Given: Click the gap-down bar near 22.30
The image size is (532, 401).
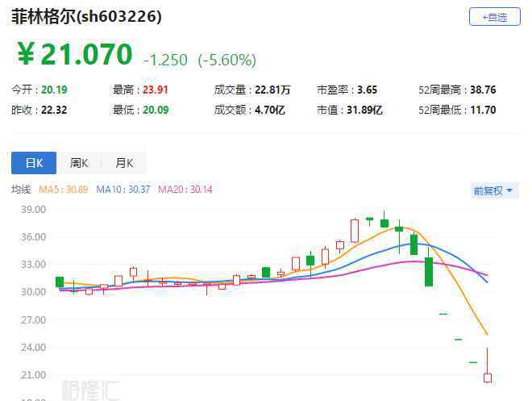Looking at the screenshot, I should tap(473, 362).
